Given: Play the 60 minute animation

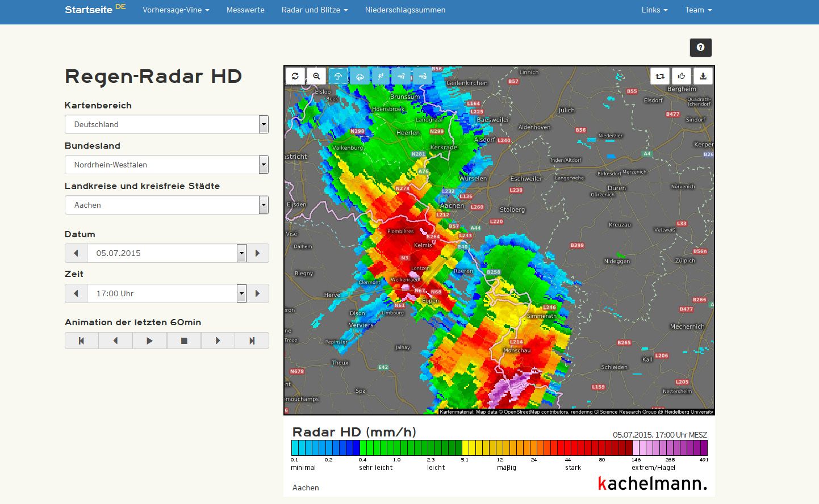Looking at the screenshot, I should click(149, 341).
